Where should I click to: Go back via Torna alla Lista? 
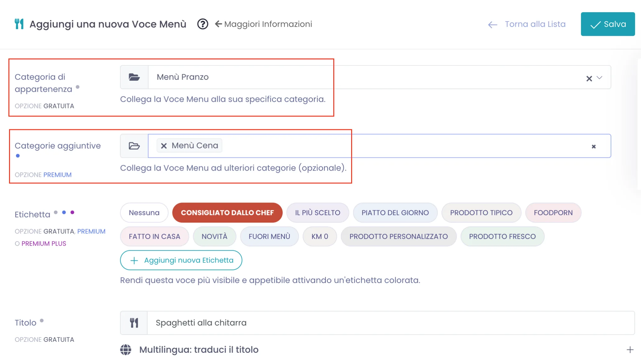(x=527, y=24)
